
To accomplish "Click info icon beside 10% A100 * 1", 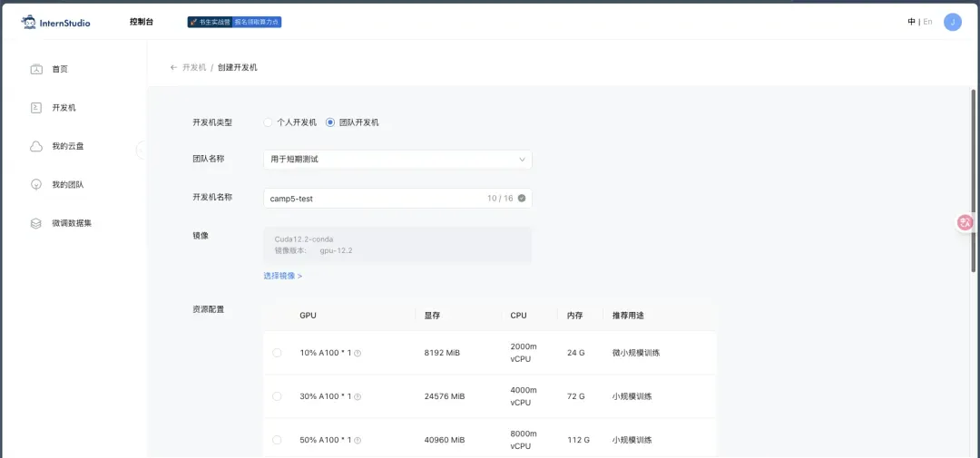I will click(358, 353).
